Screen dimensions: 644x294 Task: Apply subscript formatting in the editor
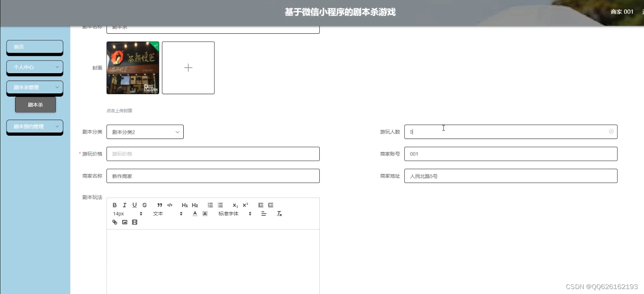coord(234,205)
